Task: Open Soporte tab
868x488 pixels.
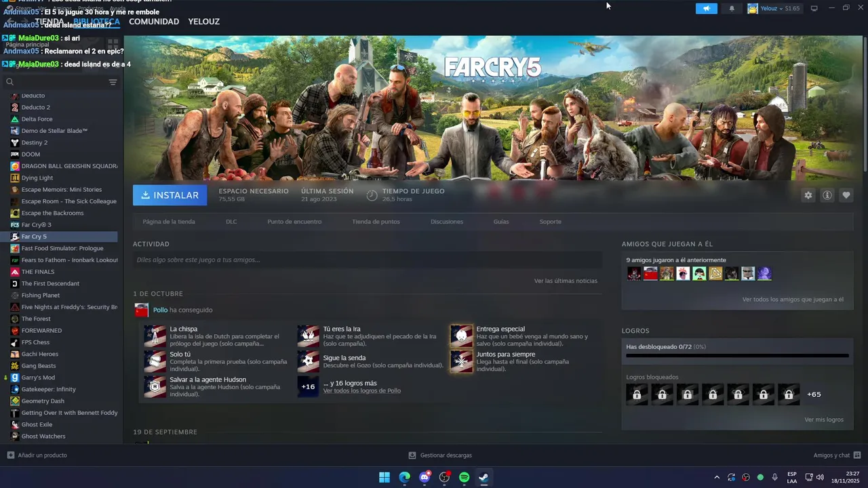Action: coord(551,222)
